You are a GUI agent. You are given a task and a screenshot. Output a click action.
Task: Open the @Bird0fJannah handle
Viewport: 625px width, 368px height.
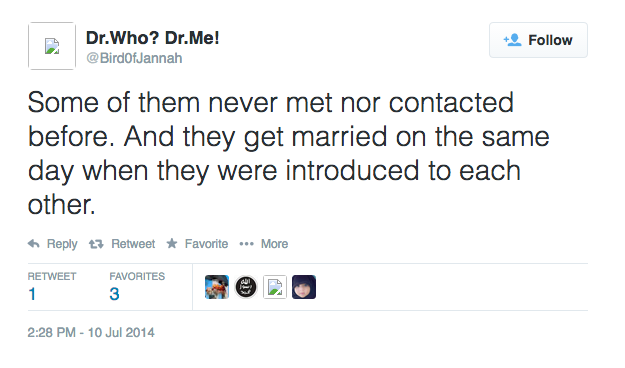134,58
